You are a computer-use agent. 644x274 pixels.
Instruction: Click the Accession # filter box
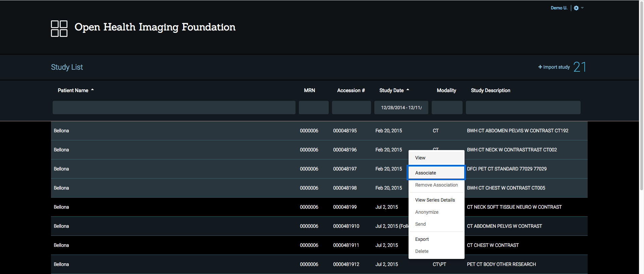pos(351,108)
